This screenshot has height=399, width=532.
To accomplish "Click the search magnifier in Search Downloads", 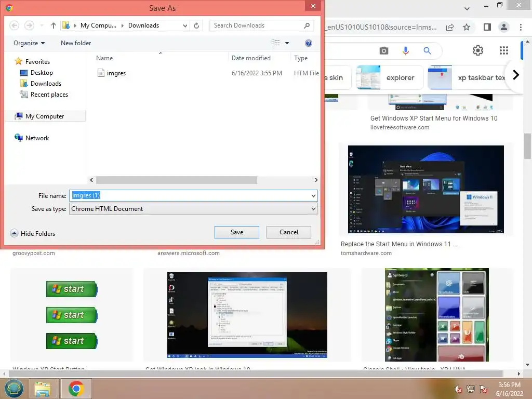I will coord(307,25).
